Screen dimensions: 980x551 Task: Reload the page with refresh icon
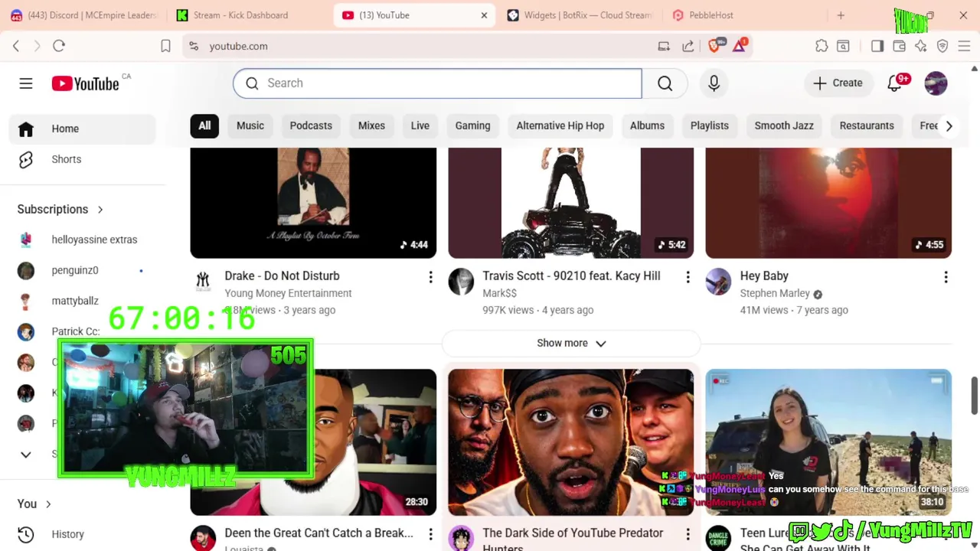point(59,46)
